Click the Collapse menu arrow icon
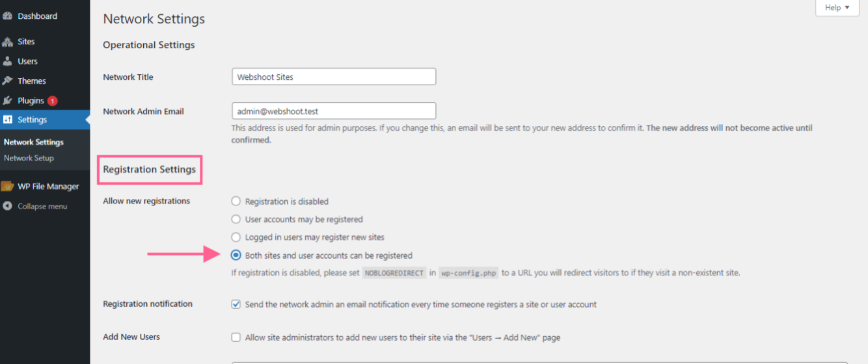The height and width of the screenshot is (364, 868). (8, 206)
